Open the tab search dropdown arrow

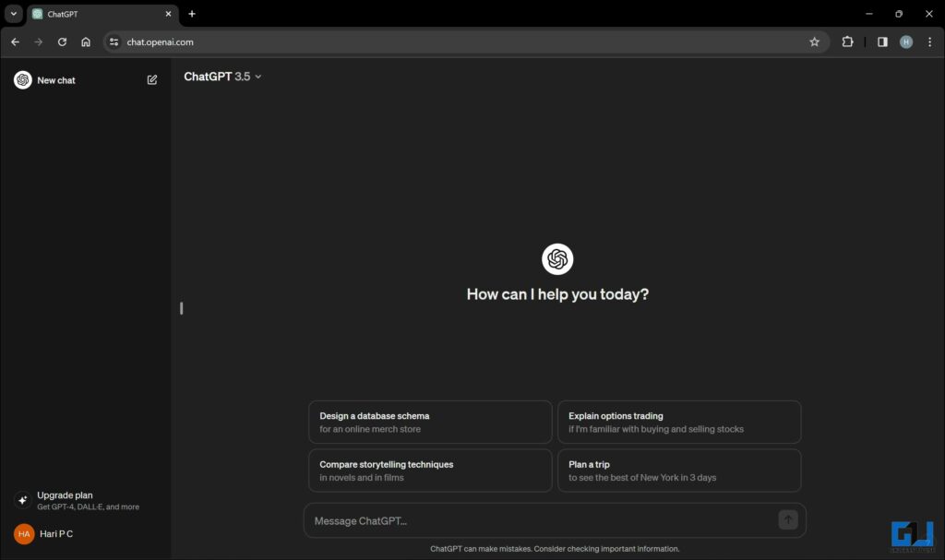[14, 14]
